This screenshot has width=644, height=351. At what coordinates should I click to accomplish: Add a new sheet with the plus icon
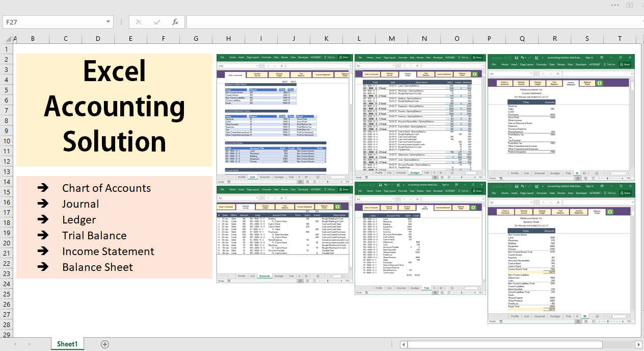[x=105, y=344]
